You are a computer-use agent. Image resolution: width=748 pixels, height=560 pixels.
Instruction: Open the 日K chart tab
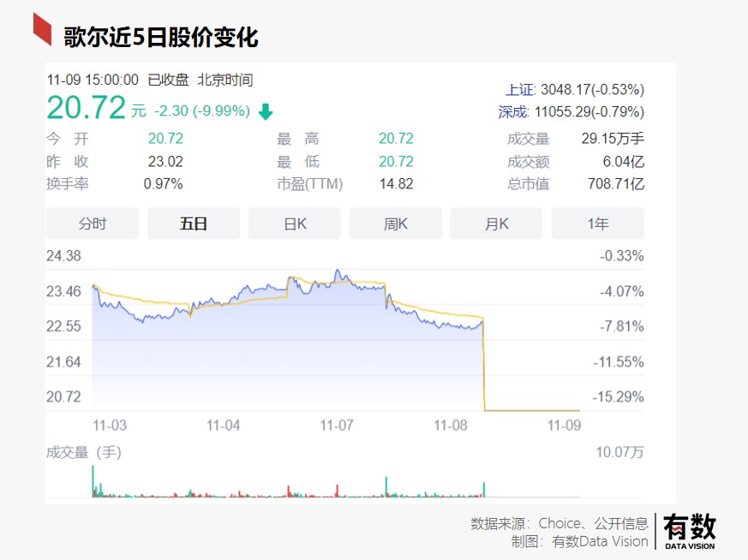(x=295, y=223)
